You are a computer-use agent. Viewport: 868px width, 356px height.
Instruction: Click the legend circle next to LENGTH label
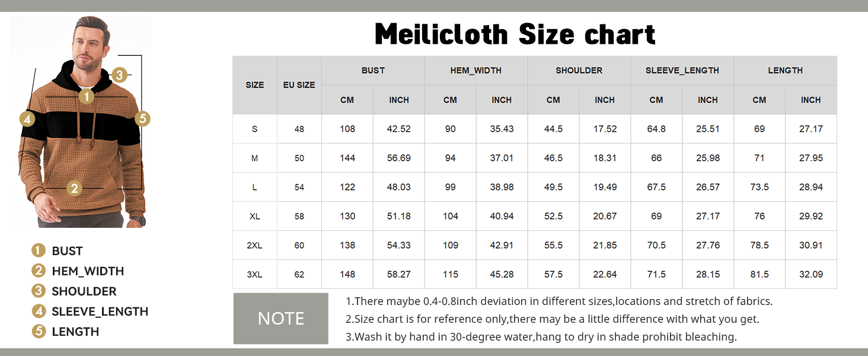coord(39,331)
